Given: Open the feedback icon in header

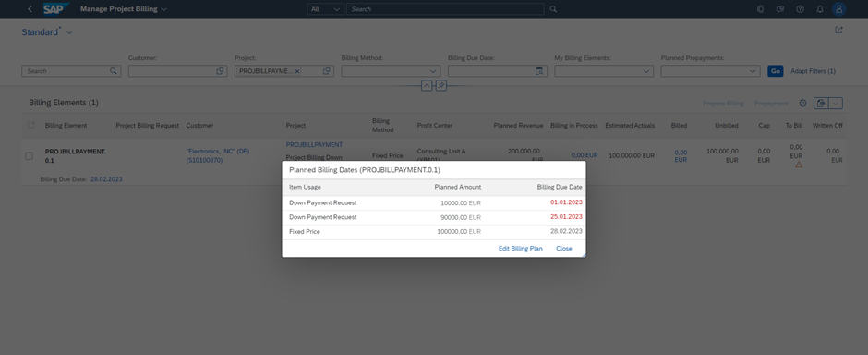Looking at the screenshot, I should (x=780, y=9).
